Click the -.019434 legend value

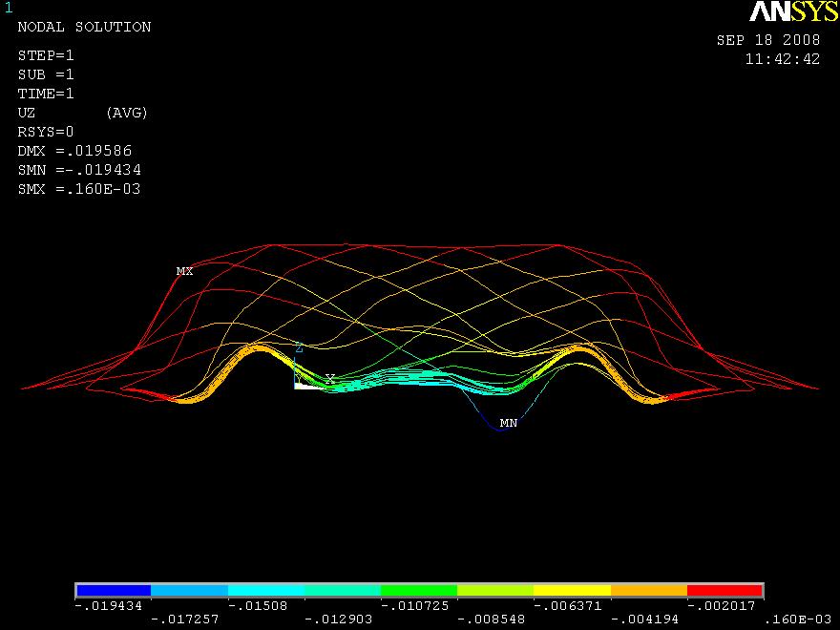point(109,606)
